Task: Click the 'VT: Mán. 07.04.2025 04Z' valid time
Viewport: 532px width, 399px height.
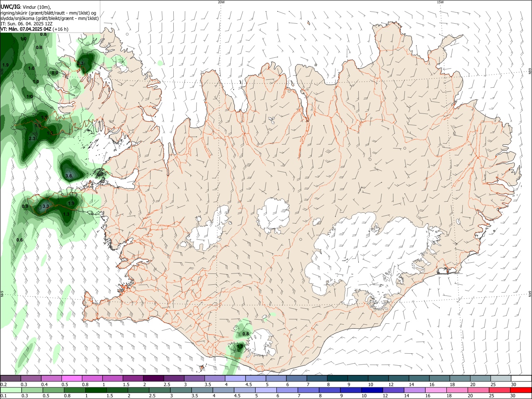Action: pyautogui.click(x=26, y=29)
